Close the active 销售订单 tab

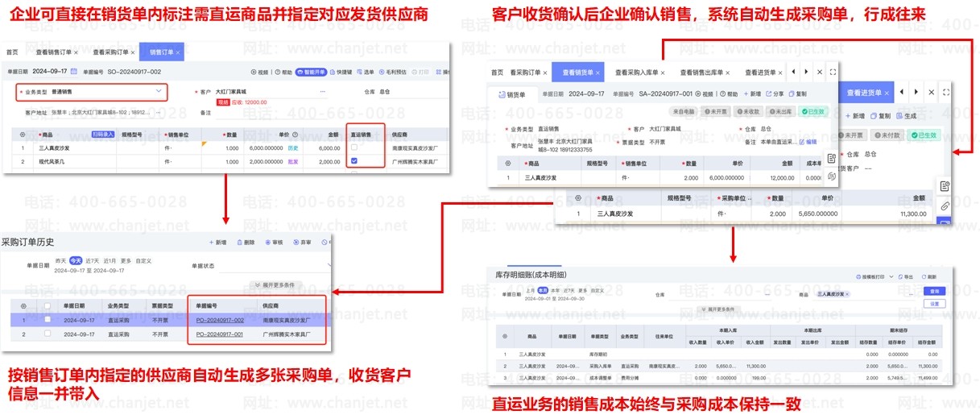[x=177, y=52]
